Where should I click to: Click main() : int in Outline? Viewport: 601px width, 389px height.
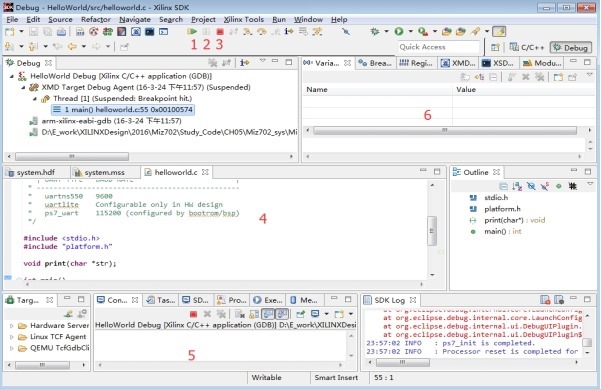coord(495,231)
